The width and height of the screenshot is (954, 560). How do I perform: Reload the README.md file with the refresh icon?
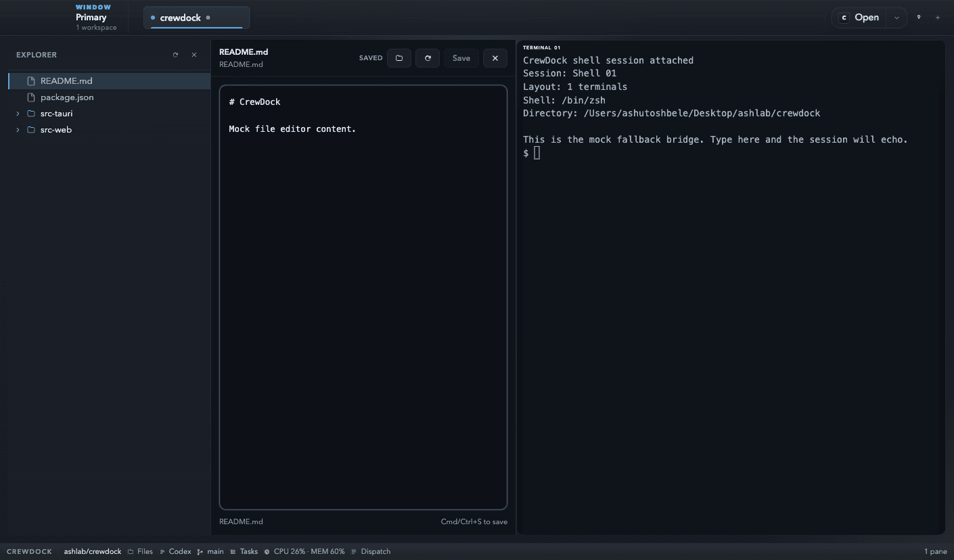[427, 57]
